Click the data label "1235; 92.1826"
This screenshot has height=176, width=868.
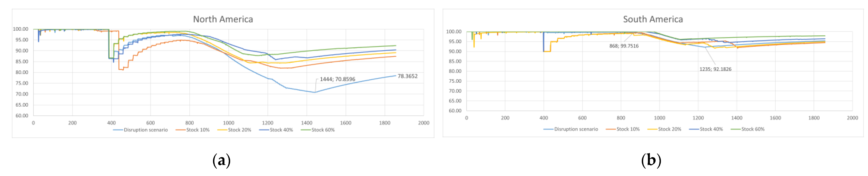[715, 69]
